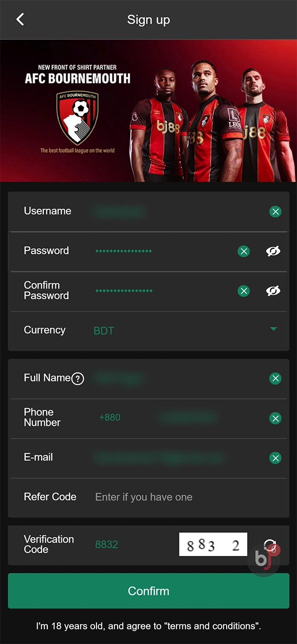Refresh the verification captcha image
297x644 pixels.
tap(270, 544)
